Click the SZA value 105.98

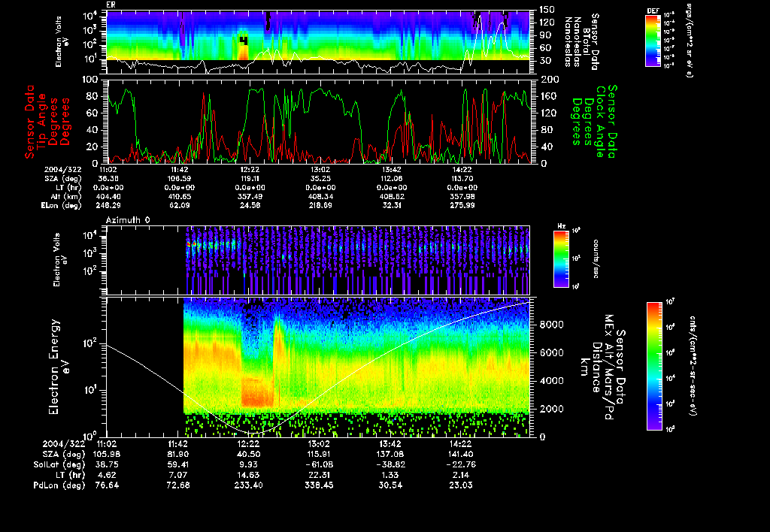107,454
